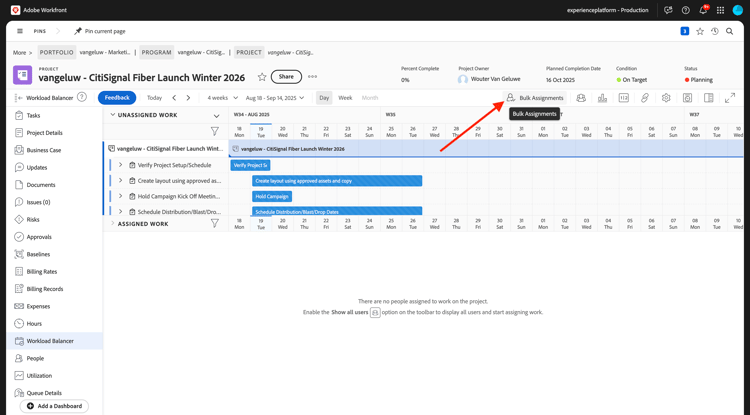Favorite the project with star icon
Screen dimensions: 750x415
point(262,77)
